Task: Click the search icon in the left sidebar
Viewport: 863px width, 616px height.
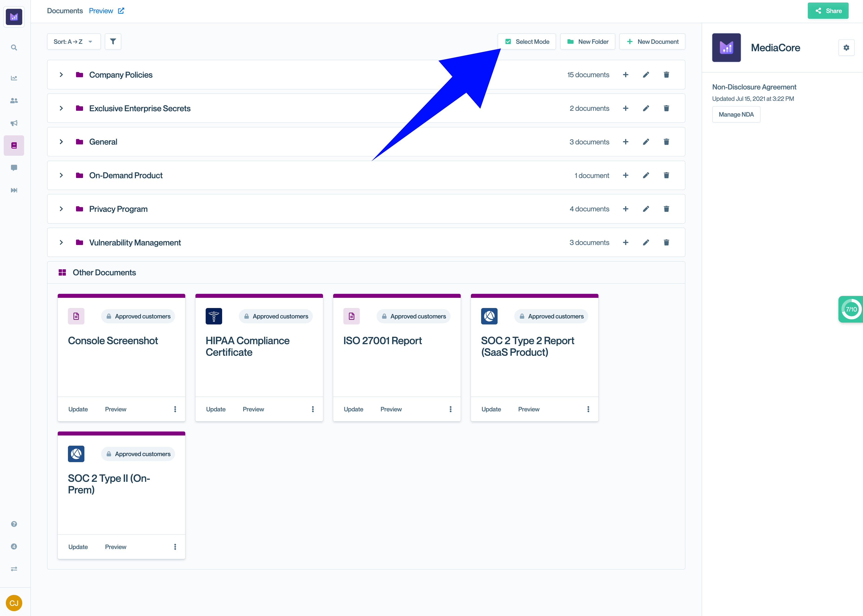Action: [14, 48]
